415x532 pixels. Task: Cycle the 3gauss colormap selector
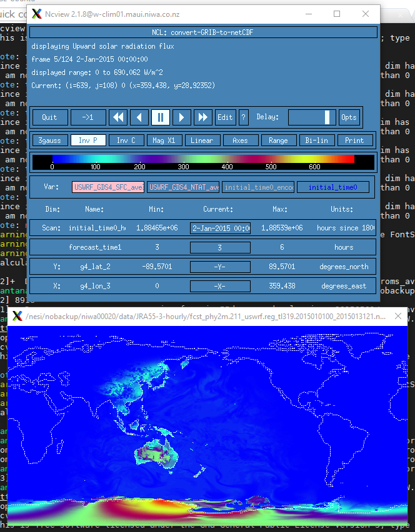50,140
